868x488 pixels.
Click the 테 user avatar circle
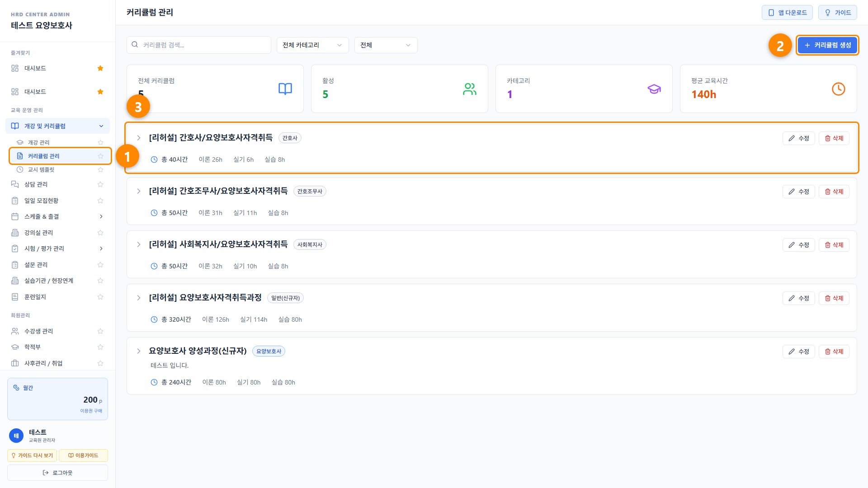pos(16,436)
